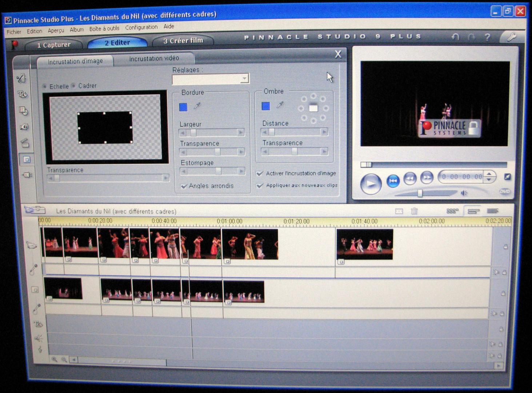Open the Aperçu menu
Image resolution: width=532 pixels, height=393 pixels.
click(56, 31)
